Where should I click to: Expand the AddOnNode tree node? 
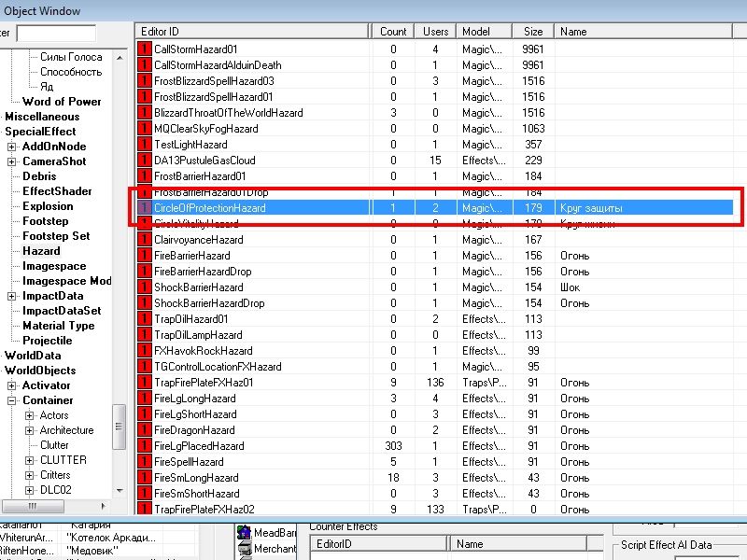click(11, 147)
